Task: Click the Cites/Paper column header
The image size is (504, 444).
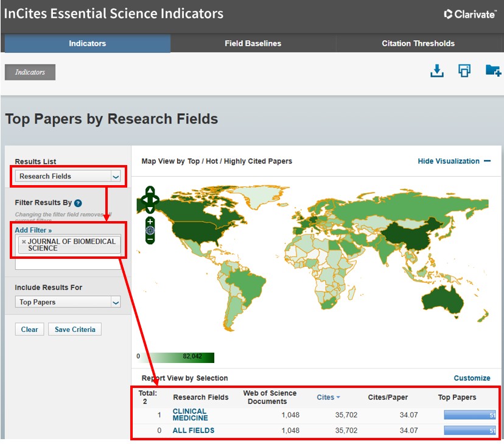Action: [x=388, y=397]
